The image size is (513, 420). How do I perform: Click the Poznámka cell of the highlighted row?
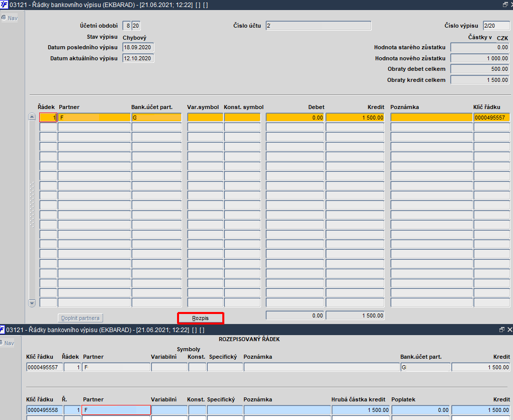point(432,118)
